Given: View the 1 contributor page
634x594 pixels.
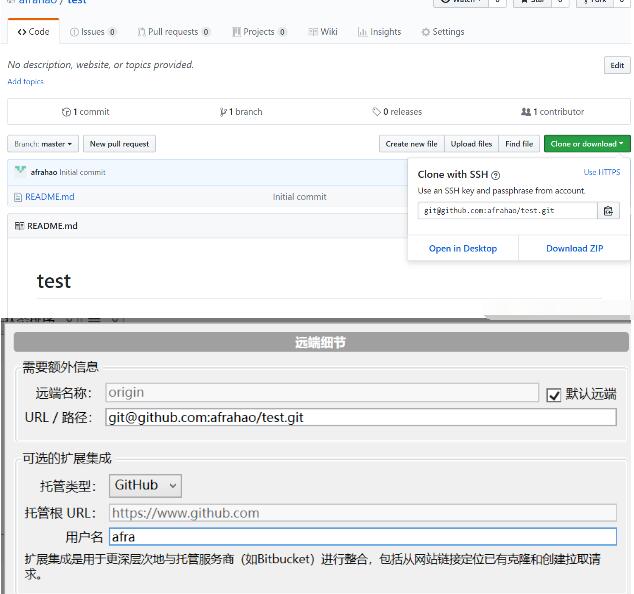Looking at the screenshot, I should [x=552, y=112].
